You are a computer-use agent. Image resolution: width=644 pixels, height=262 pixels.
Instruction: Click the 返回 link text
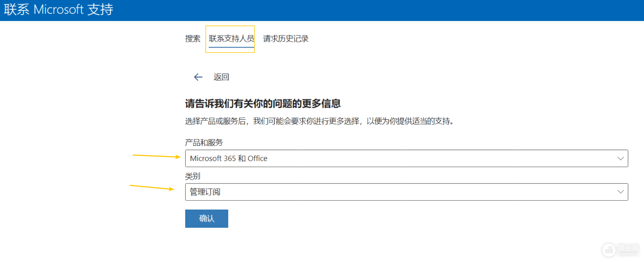point(221,77)
